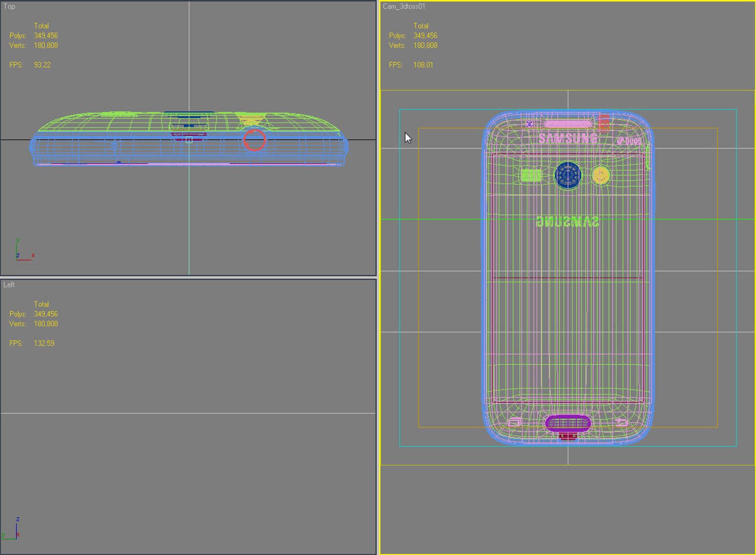The height and width of the screenshot is (555, 756).
Task: Click the FPS 93.22 readout
Action: [30, 65]
